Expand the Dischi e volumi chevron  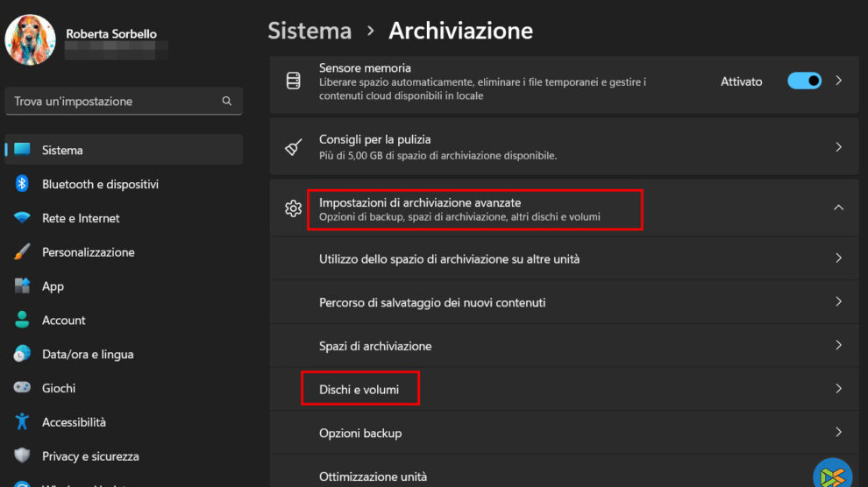(838, 389)
